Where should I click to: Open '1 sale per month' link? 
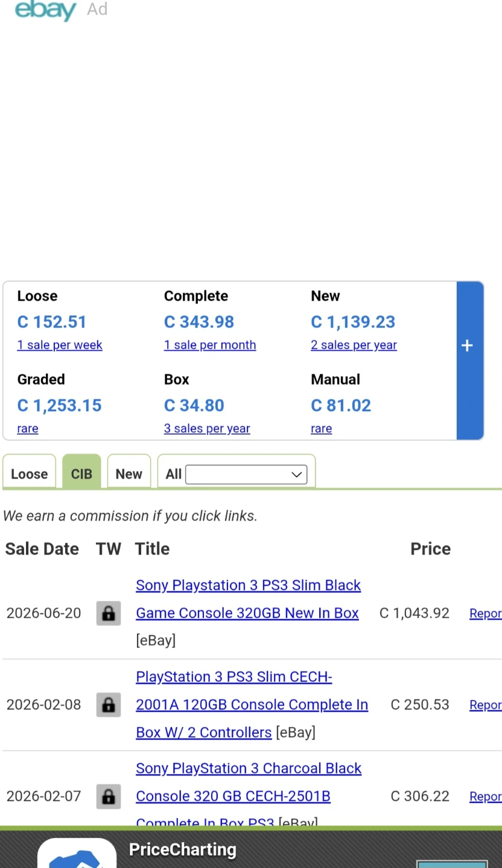210,345
